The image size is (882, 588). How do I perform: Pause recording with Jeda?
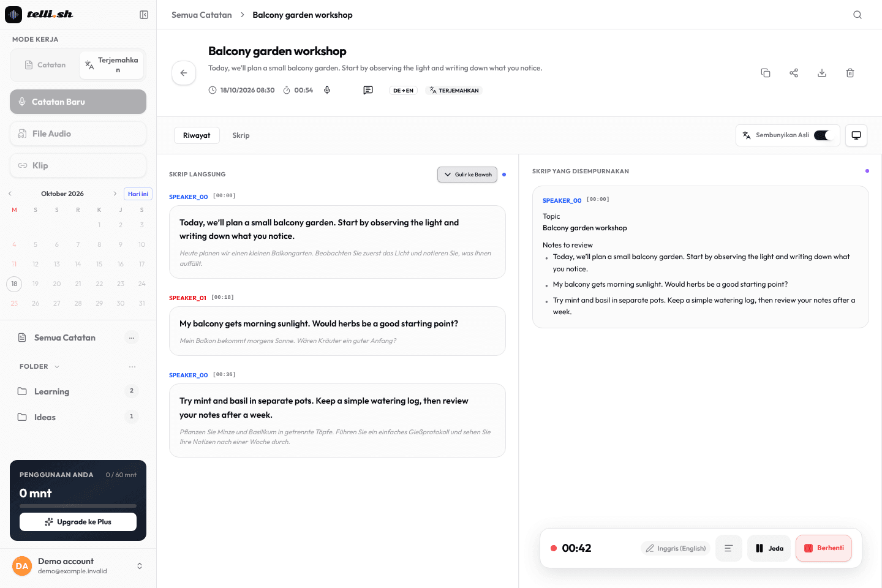point(769,548)
